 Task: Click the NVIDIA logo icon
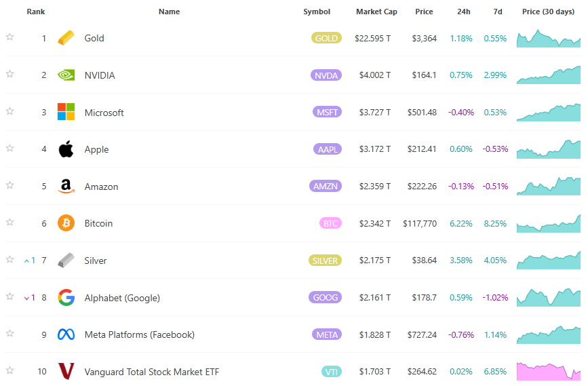pyautogui.click(x=66, y=75)
